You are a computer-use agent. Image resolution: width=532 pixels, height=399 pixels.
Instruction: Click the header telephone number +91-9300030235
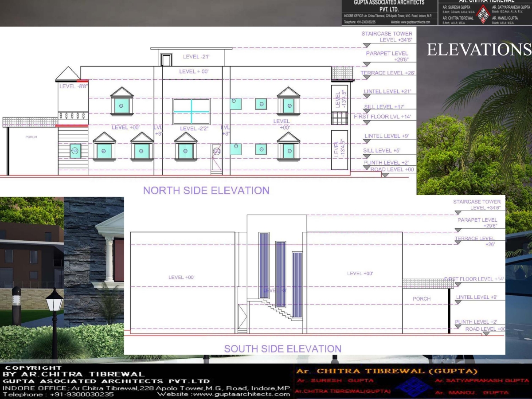(x=360, y=22)
